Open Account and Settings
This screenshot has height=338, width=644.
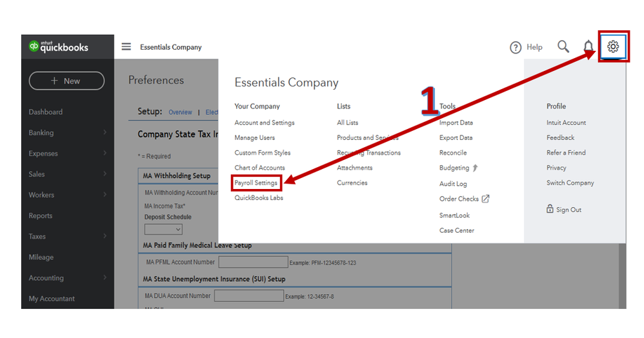pos(265,123)
